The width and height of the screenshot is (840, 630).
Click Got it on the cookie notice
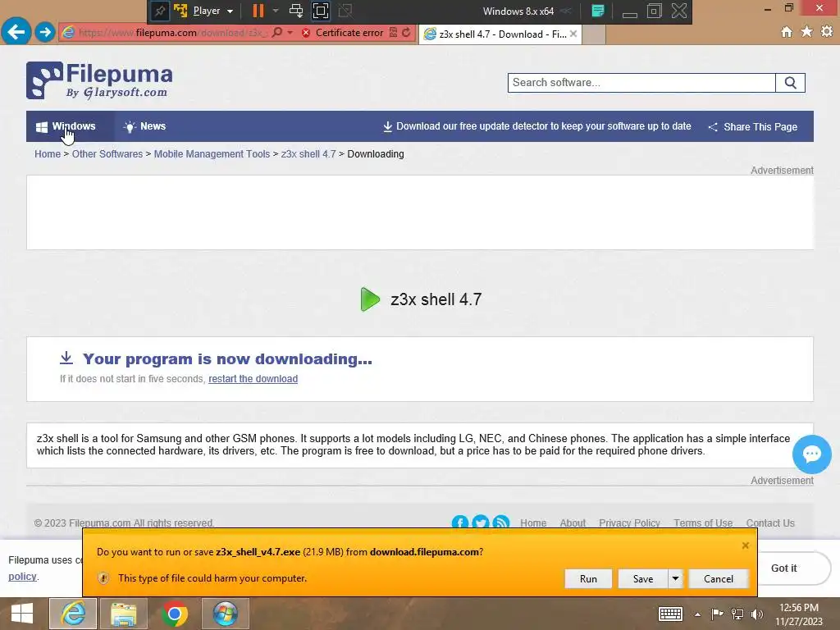[783, 568]
